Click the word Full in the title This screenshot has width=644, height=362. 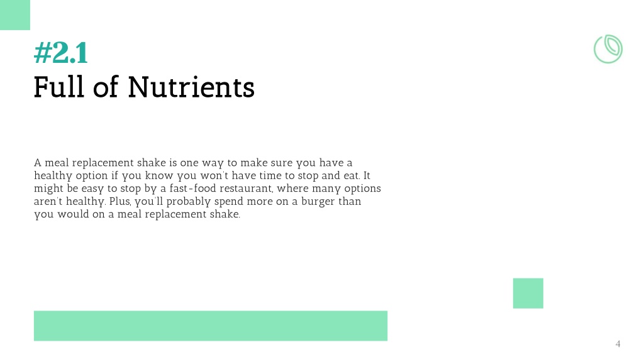point(58,87)
